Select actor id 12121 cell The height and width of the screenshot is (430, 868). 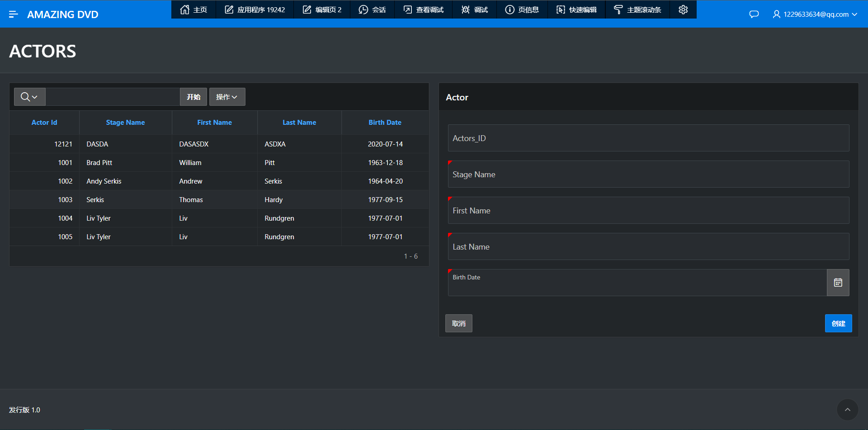pyautogui.click(x=44, y=144)
